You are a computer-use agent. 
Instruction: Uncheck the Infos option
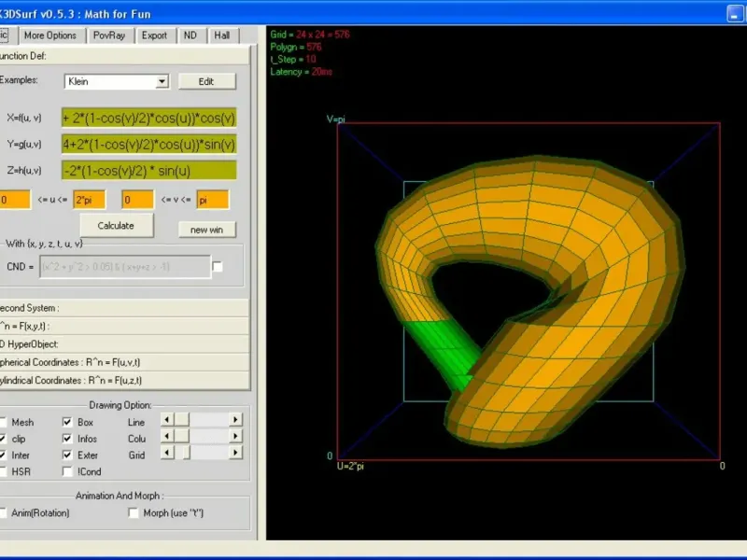coord(67,438)
